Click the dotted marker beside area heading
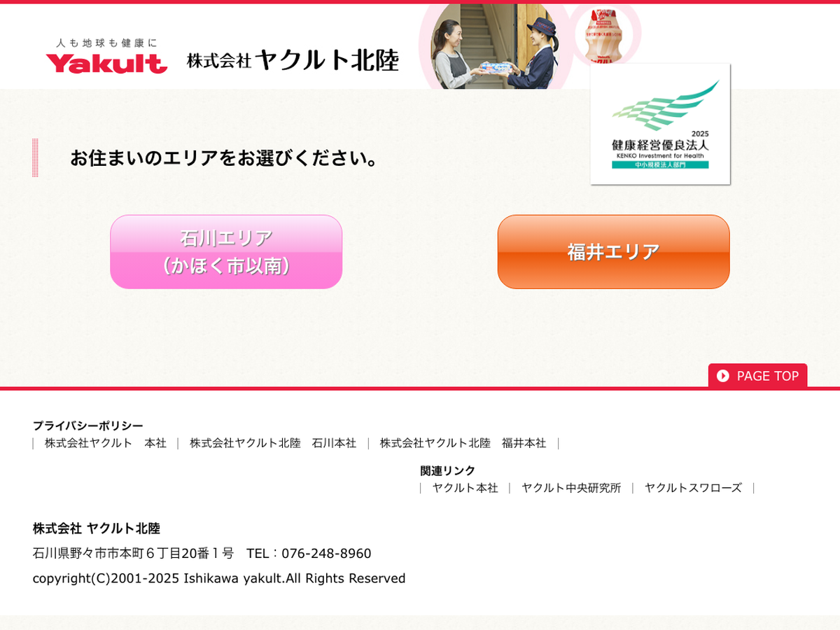The image size is (840, 630). [x=35, y=157]
